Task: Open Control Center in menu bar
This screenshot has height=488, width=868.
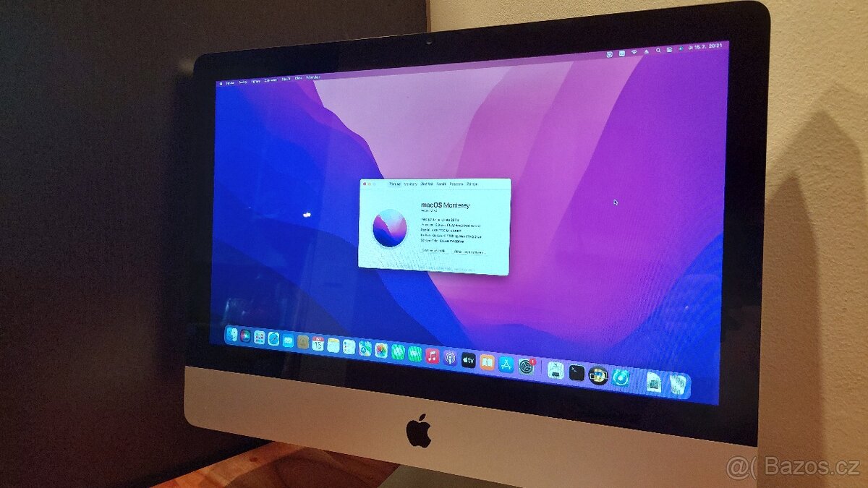Action: (x=669, y=50)
